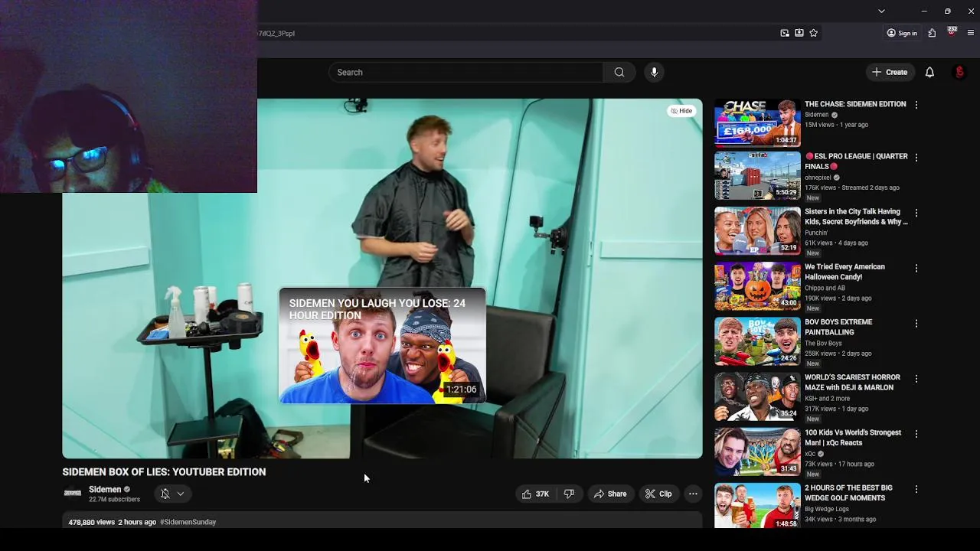Open World's Scariest Horror Maze title
980x551 pixels.
coord(852,383)
